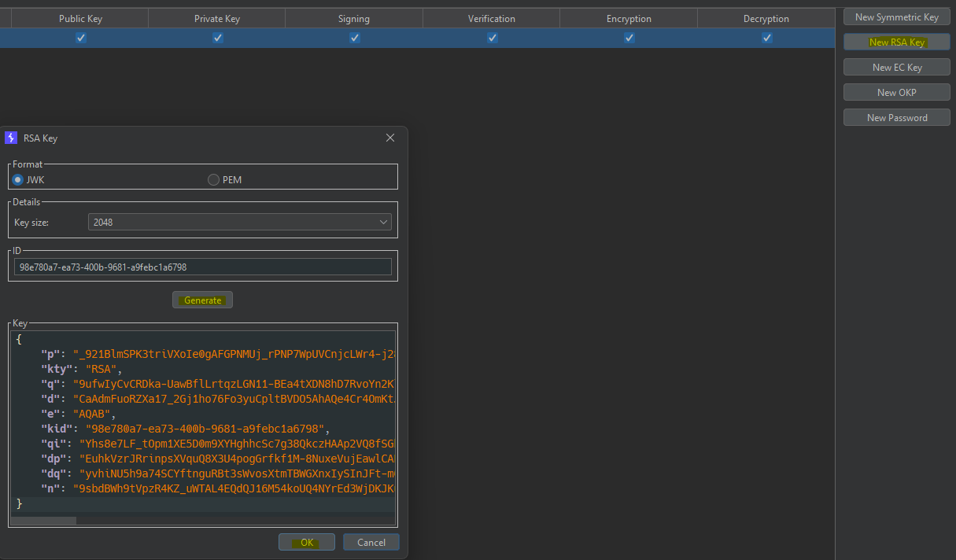The image size is (956, 560).
Task: Select the JWK format radio button
Action: point(18,180)
